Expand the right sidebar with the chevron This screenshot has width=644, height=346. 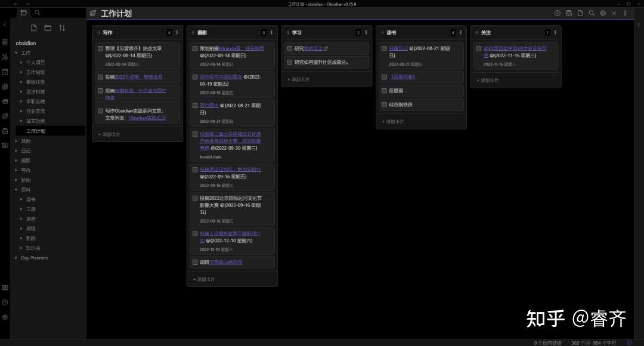point(639,24)
